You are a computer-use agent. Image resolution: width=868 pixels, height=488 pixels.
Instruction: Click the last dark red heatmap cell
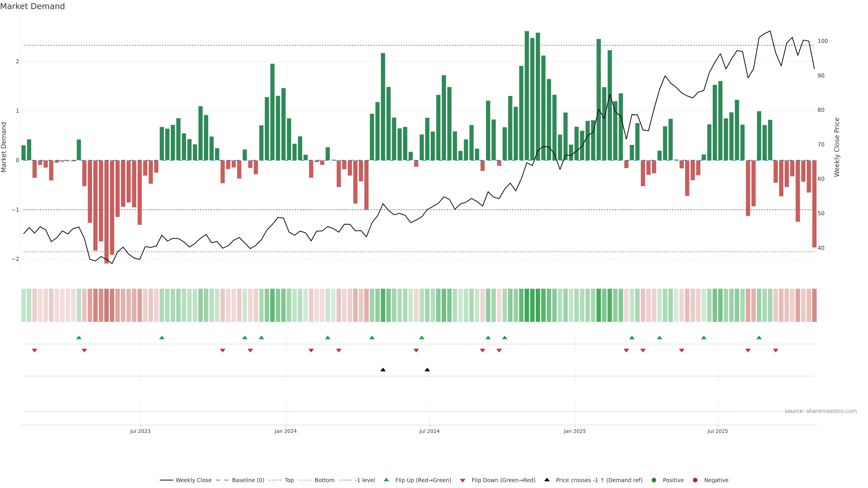814,305
